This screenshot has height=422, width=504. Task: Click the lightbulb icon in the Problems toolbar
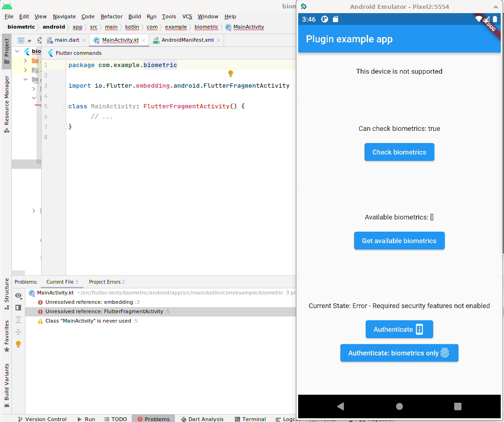[18, 344]
